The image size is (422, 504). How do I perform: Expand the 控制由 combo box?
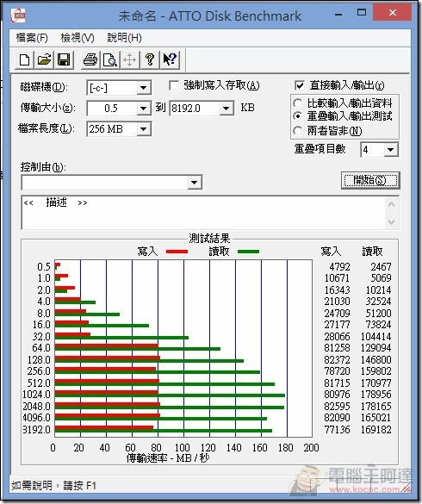[x=194, y=183]
